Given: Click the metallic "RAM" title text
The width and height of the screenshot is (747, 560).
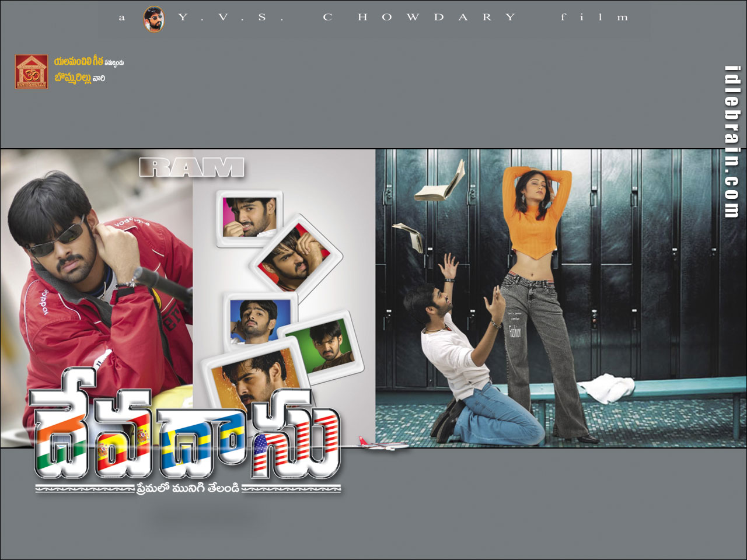Looking at the screenshot, I should (192, 167).
